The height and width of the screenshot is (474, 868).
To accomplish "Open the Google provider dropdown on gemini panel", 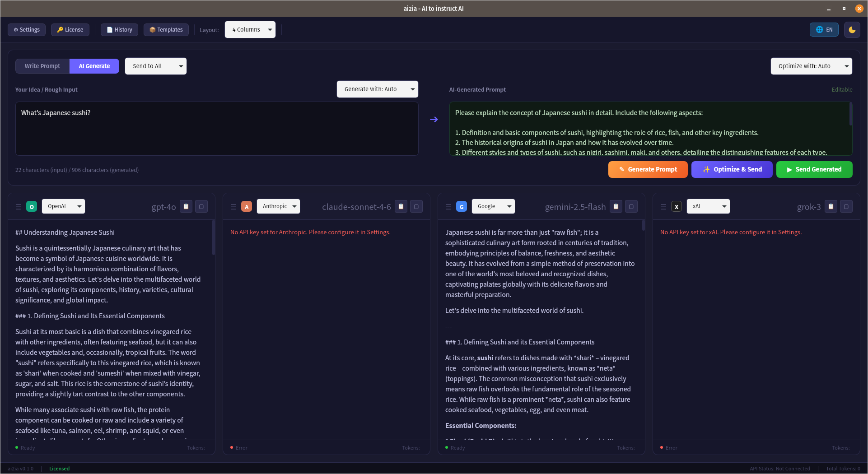I will [493, 206].
